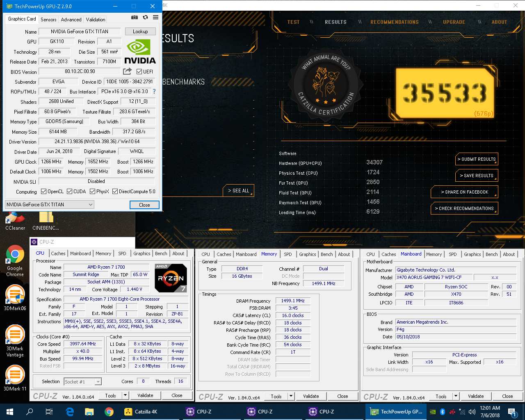Click the taskbar search icon
Image resolution: width=525 pixels, height=420 pixels.
click(30, 412)
